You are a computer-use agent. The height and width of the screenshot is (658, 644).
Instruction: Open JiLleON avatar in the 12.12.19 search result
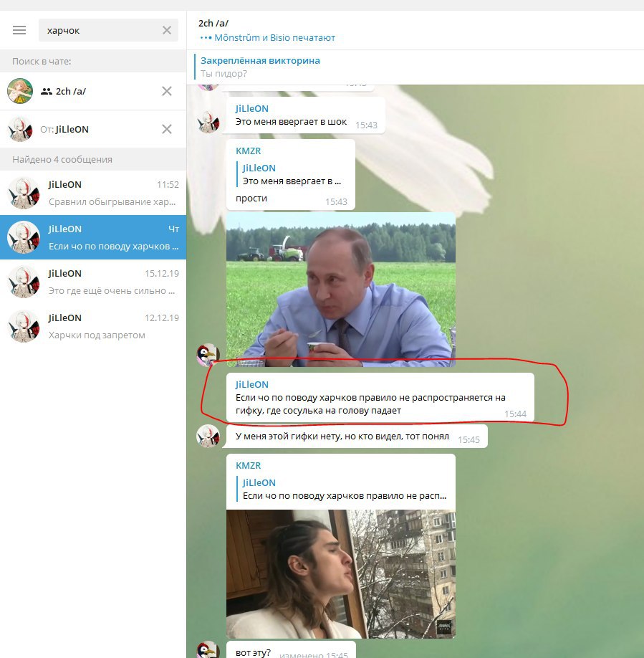24,326
